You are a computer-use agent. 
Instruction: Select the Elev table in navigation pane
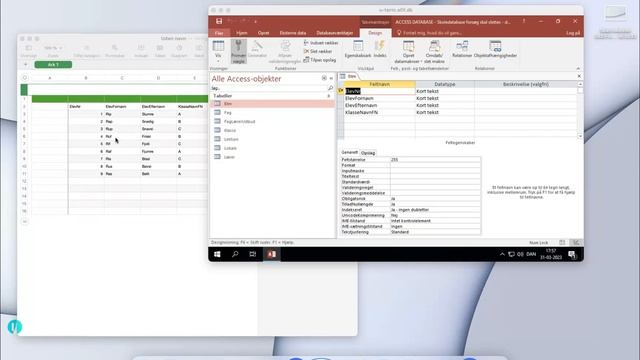tap(272, 104)
